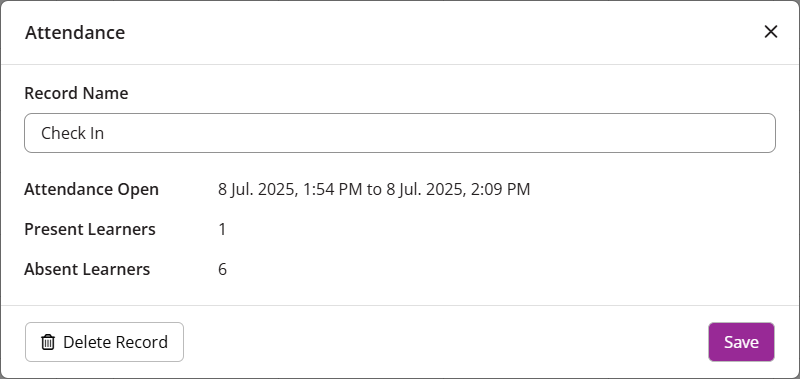This screenshot has width=800, height=379.
Task: Click the Record Name label
Action: (76, 93)
